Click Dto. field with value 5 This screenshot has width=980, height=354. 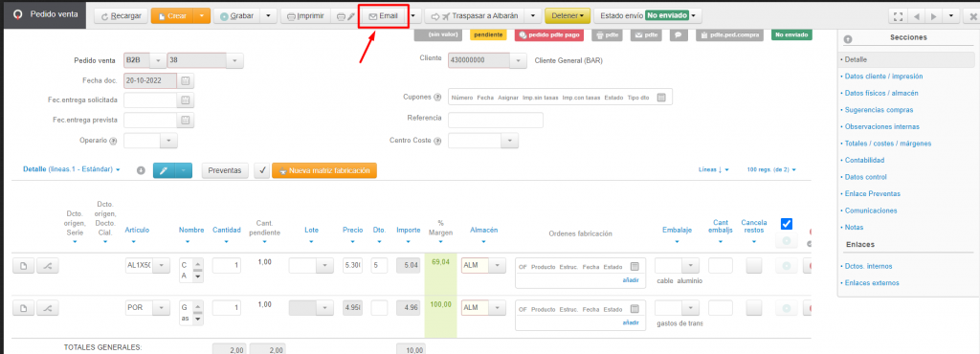379,266
